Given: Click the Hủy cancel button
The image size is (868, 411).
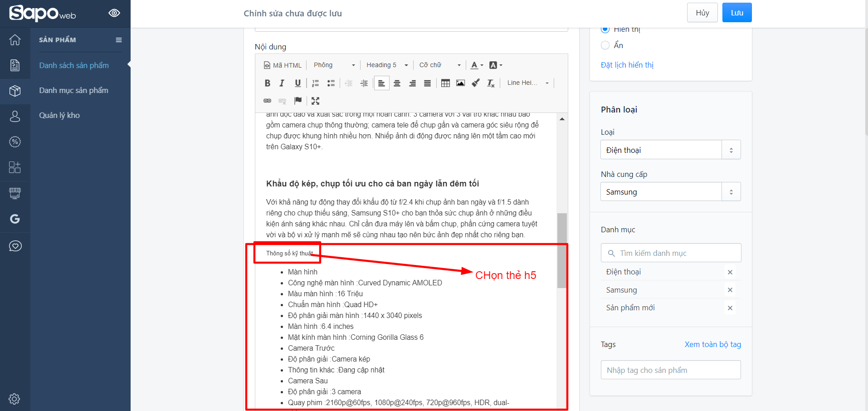Looking at the screenshot, I should 702,13.
